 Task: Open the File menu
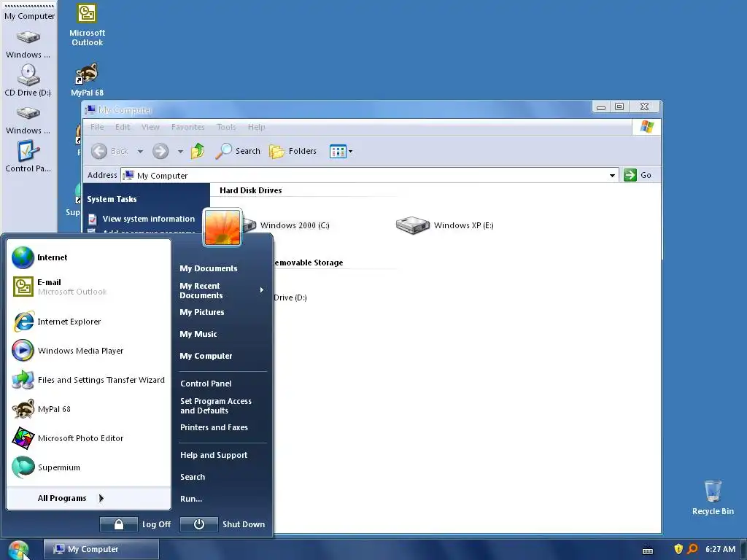click(x=97, y=127)
